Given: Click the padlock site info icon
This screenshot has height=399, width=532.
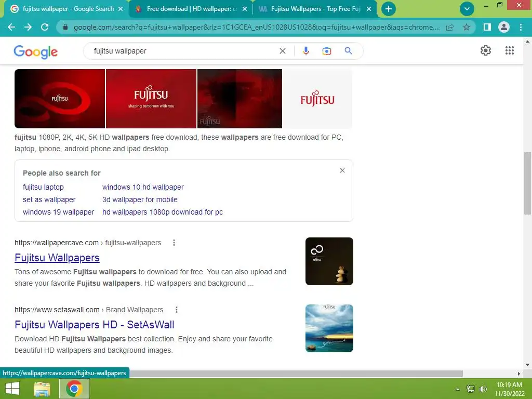Looking at the screenshot, I should (x=65, y=27).
